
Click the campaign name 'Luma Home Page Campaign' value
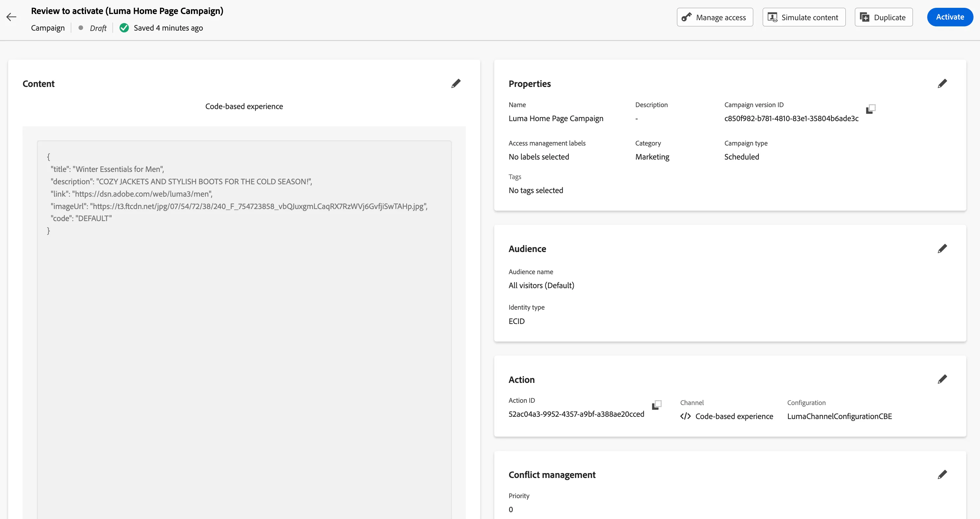tap(556, 119)
